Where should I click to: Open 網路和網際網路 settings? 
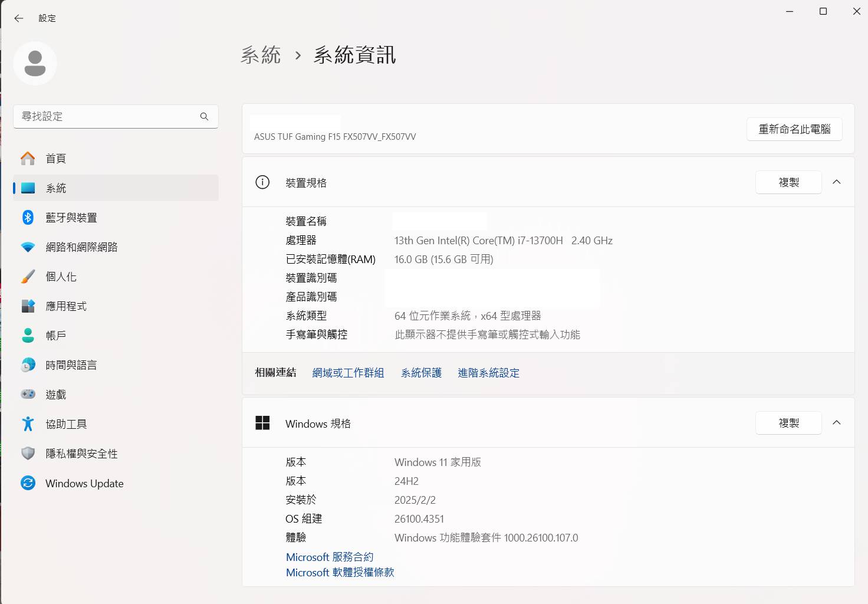116,247
